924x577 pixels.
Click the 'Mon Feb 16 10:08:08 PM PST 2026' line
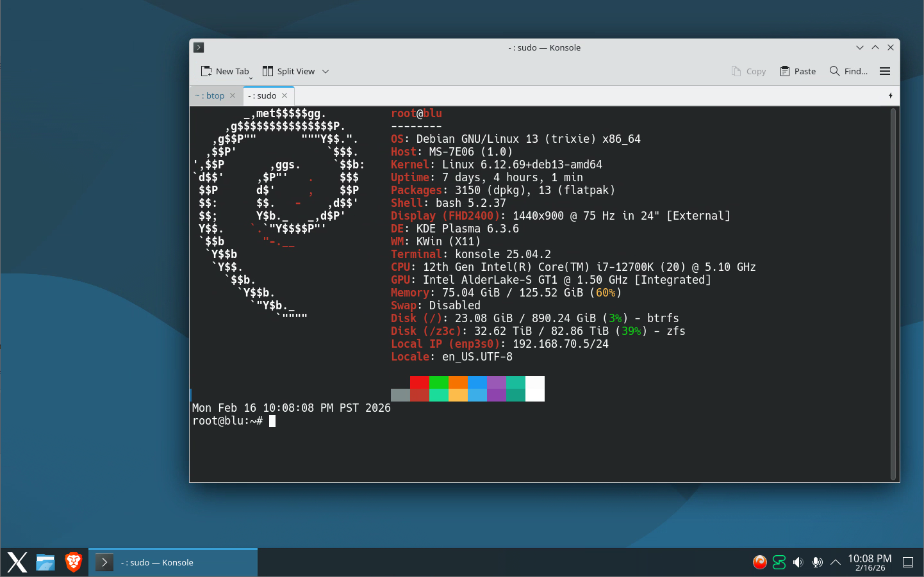pos(292,408)
